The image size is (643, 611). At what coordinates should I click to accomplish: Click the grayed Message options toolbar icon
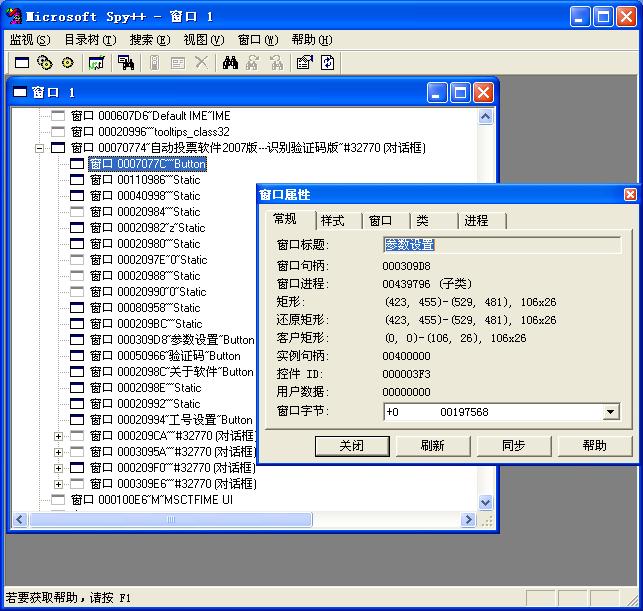point(178,63)
